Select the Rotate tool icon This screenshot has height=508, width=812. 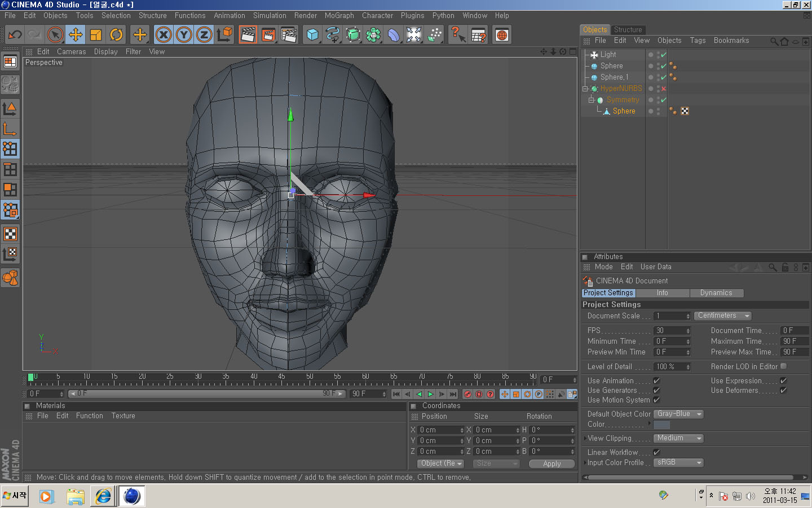[116, 35]
